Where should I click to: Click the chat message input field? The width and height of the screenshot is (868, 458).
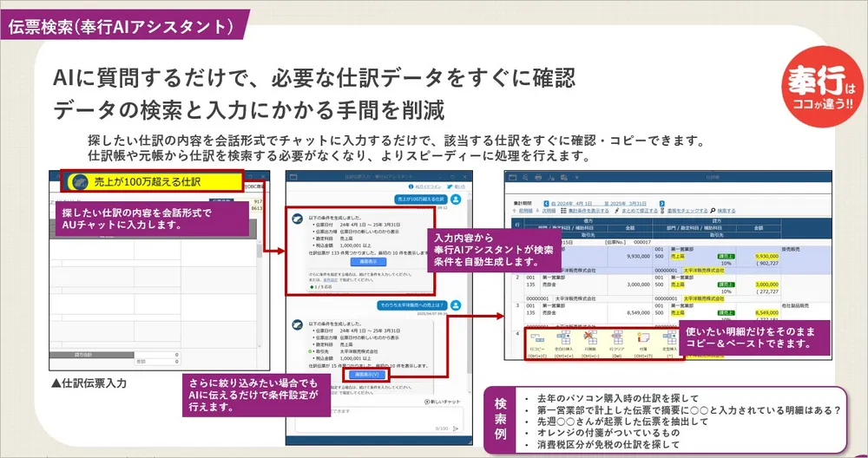pos(378,420)
